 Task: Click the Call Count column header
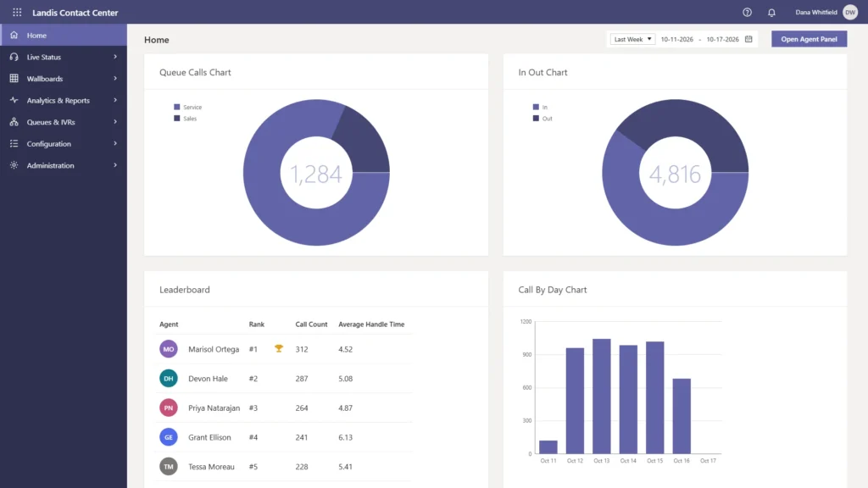311,324
